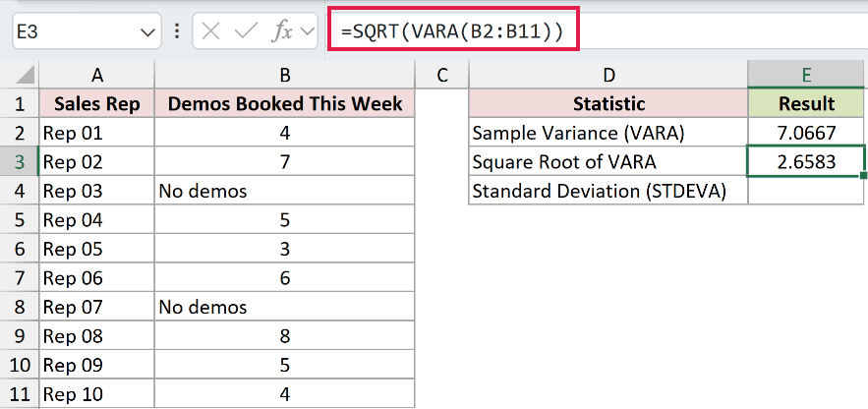
Task: Expand the Name Box dropdown arrow
Action: (x=147, y=32)
